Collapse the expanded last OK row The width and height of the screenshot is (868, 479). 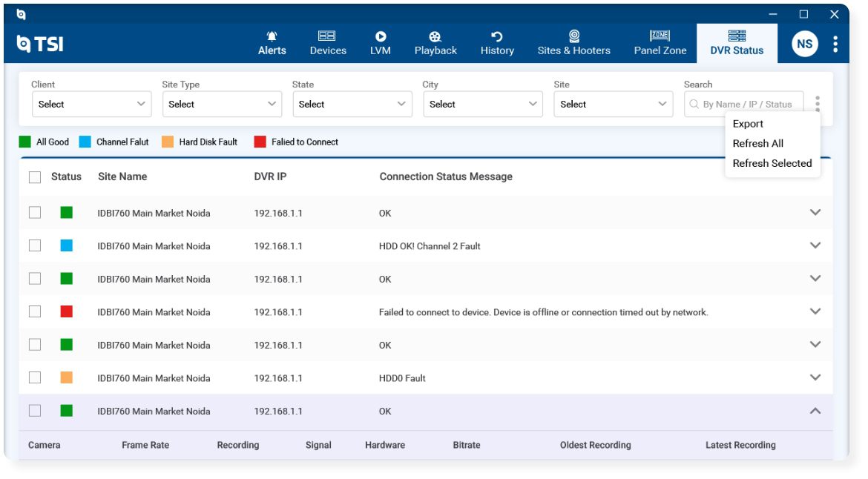pyautogui.click(x=815, y=411)
